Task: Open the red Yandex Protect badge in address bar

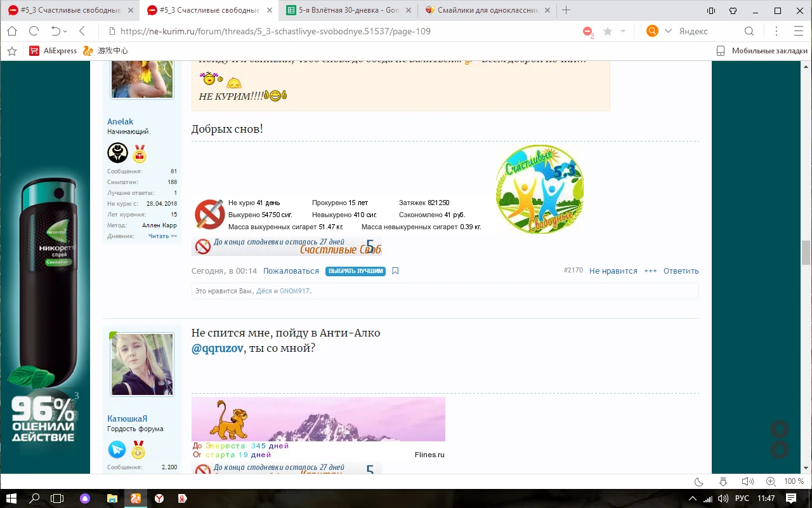Action: (x=586, y=30)
